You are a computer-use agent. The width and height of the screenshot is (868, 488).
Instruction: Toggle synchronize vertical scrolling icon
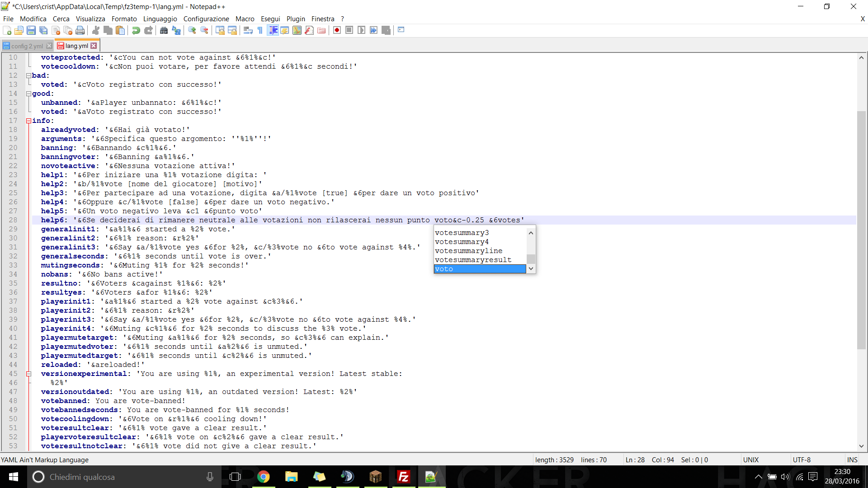coord(220,30)
